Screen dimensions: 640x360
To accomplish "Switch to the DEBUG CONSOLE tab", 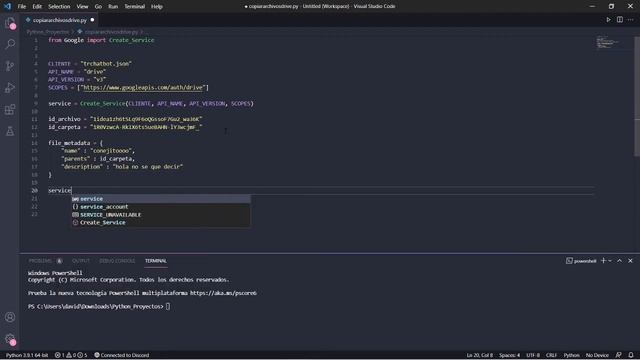I will pos(117,261).
